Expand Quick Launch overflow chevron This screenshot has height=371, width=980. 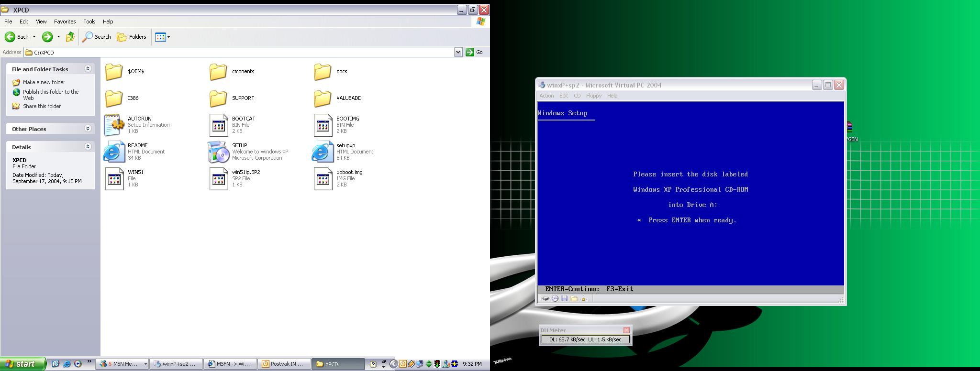pyautogui.click(x=89, y=362)
